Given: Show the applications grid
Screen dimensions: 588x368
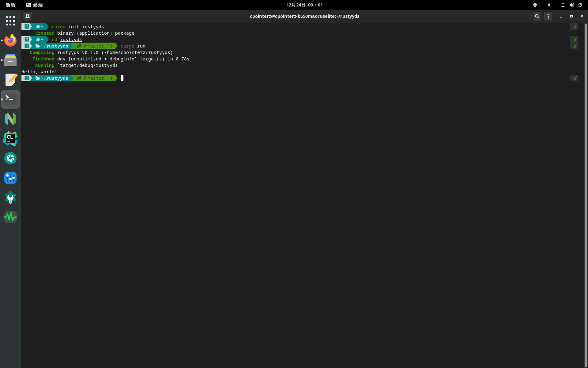Looking at the screenshot, I should click(x=10, y=21).
